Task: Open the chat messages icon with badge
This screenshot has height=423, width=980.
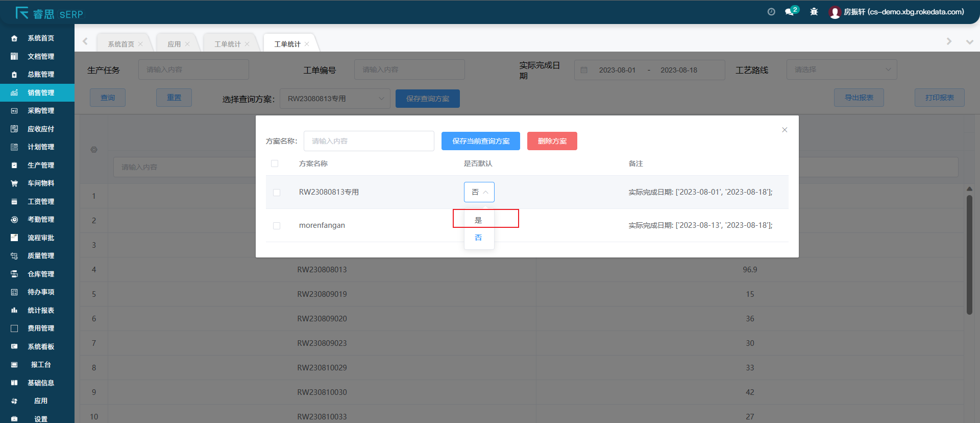Action: 790,12
